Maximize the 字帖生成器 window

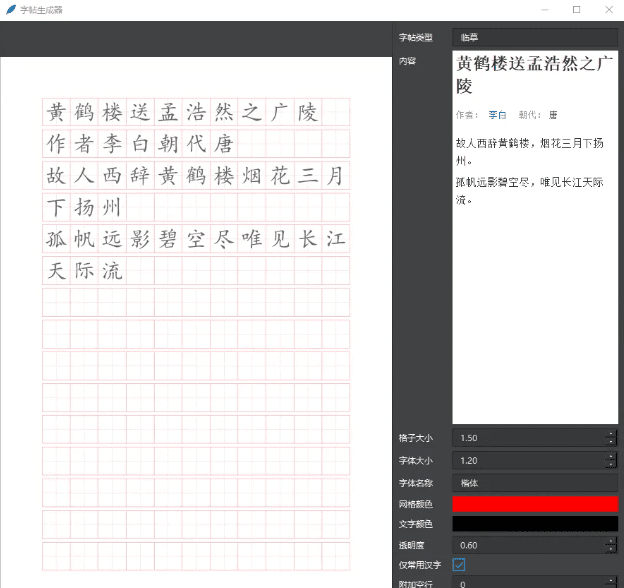pos(576,9)
